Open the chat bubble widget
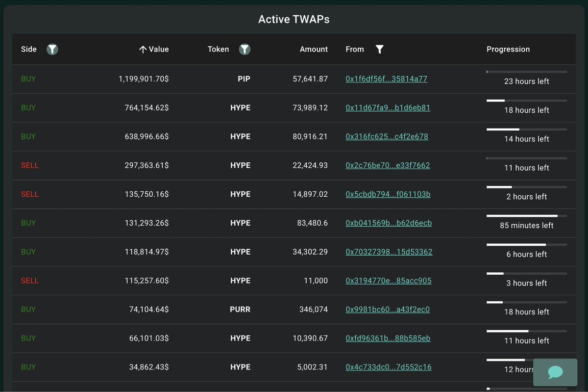The height and width of the screenshot is (392, 588). (555, 372)
